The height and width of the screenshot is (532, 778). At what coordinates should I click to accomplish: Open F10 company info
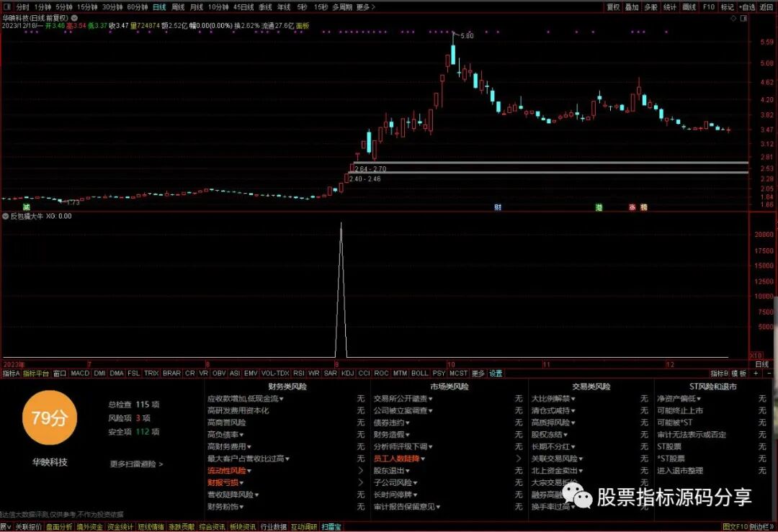709,7
